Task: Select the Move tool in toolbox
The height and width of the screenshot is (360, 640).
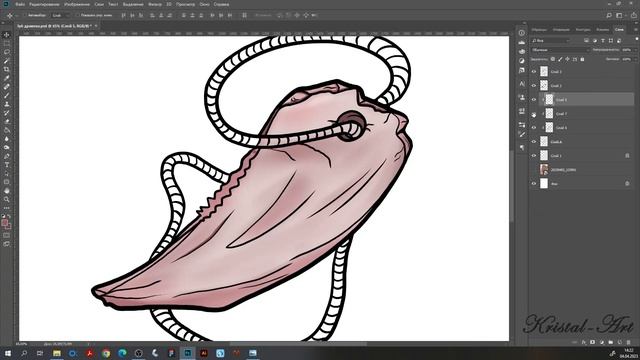Action: (x=7, y=35)
